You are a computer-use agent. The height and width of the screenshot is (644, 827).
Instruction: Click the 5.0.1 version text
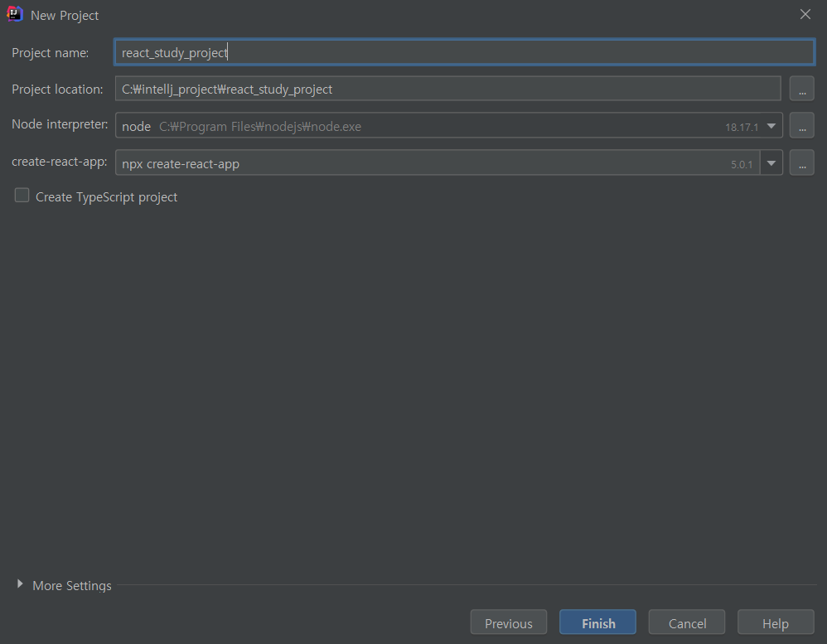(742, 165)
